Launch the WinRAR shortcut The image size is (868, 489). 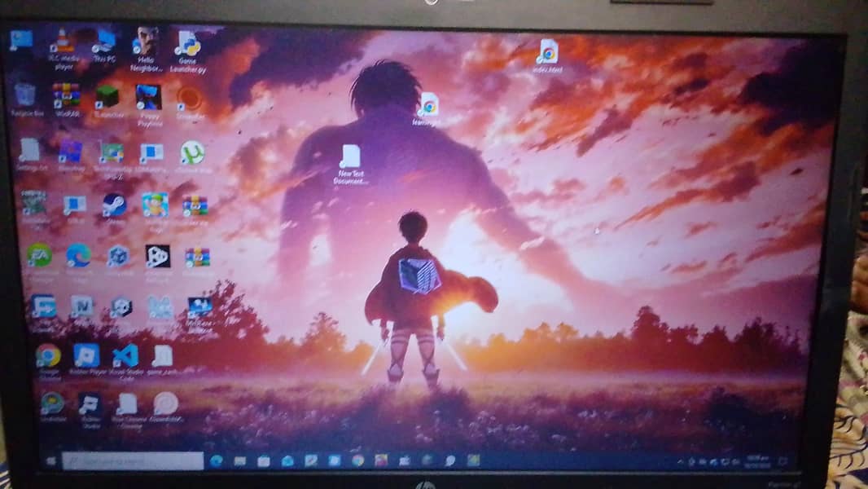tap(67, 99)
